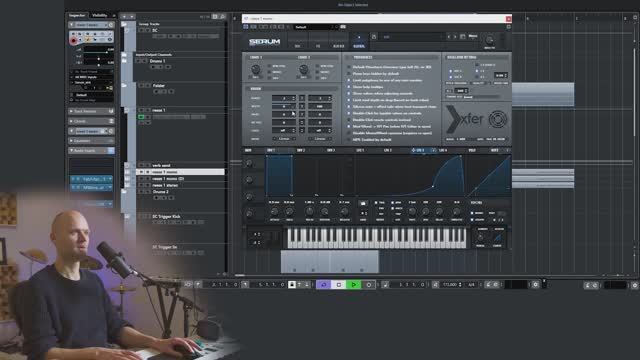Image resolution: width=640 pixels, height=360 pixels.
Task: Open Serum preset browser icon beside Menu
Action: tap(462, 37)
